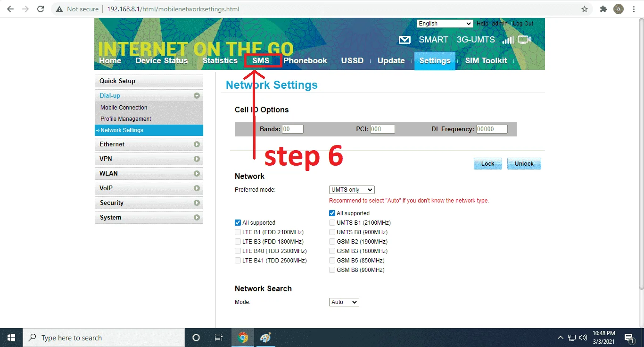Toggle GSM B3 (1800MHz) checkbox
644x347 pixels.
332,251
